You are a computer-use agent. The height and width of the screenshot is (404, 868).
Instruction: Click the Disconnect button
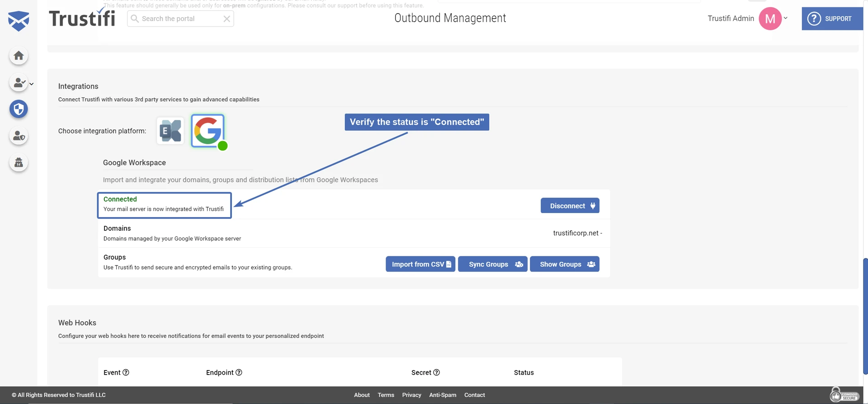[x=570, y=206]
